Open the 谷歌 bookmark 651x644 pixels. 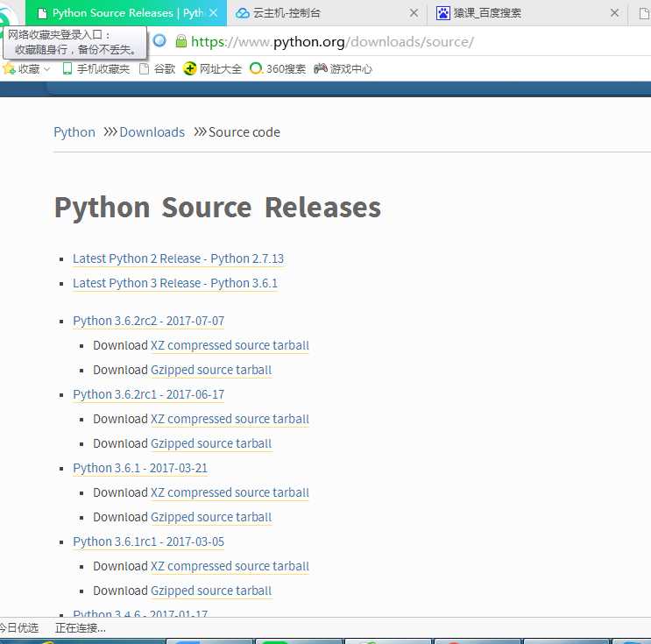coord(158,68)
